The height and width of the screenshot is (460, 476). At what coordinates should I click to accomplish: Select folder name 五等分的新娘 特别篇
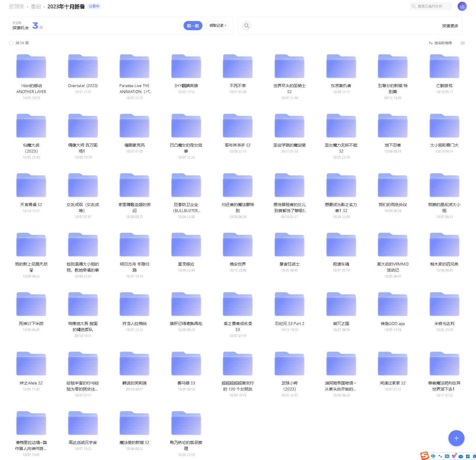tap(393, 89)
